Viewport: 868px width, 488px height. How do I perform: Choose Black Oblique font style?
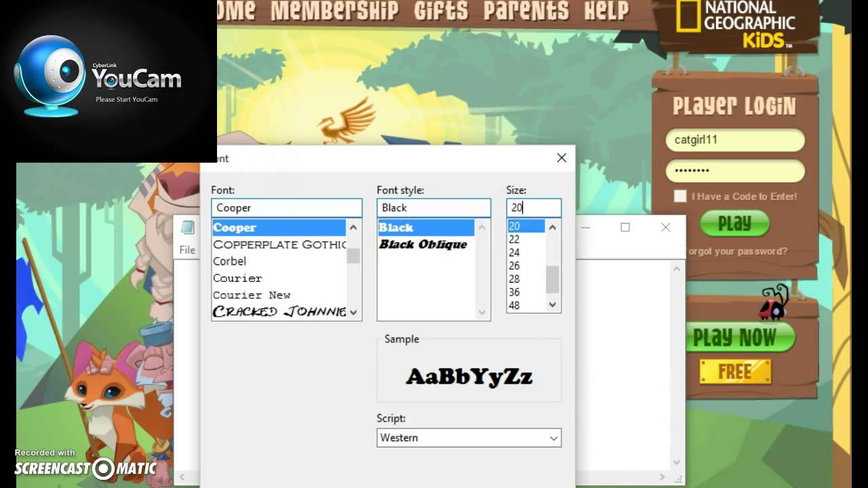click(427, 244)
